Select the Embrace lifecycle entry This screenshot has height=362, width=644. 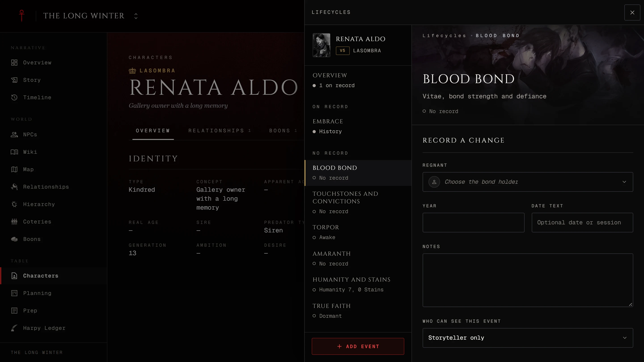tap(358, 126)
